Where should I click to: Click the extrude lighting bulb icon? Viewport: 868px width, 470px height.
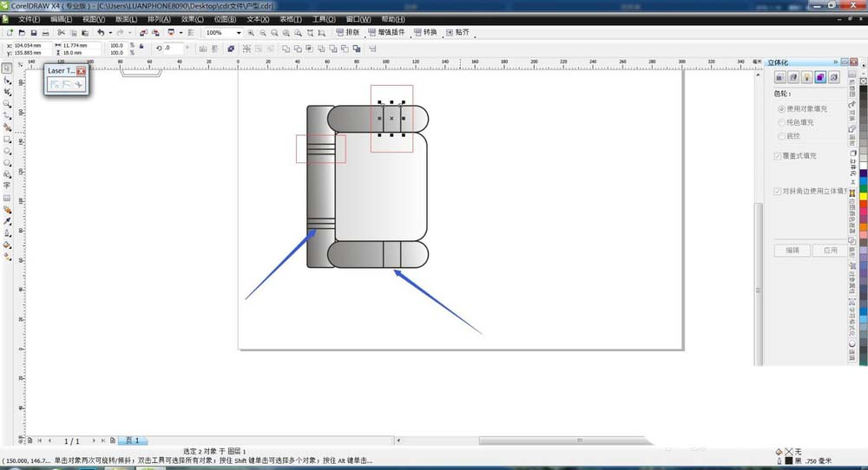pyautogui.click(x=806, y=77)
